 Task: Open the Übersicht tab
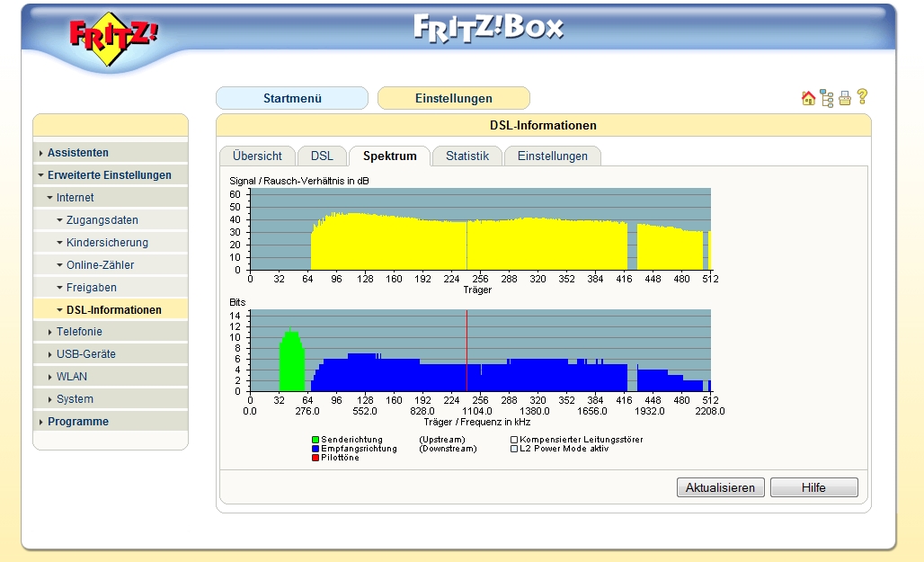[257, 156]
